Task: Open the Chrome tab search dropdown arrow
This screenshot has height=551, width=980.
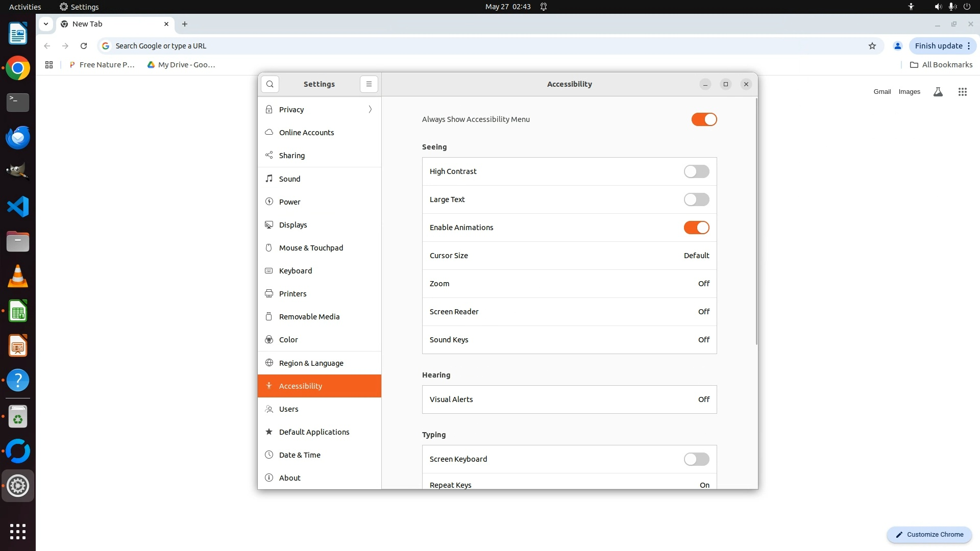Action: pyautogui.click(x=46, y=24)
